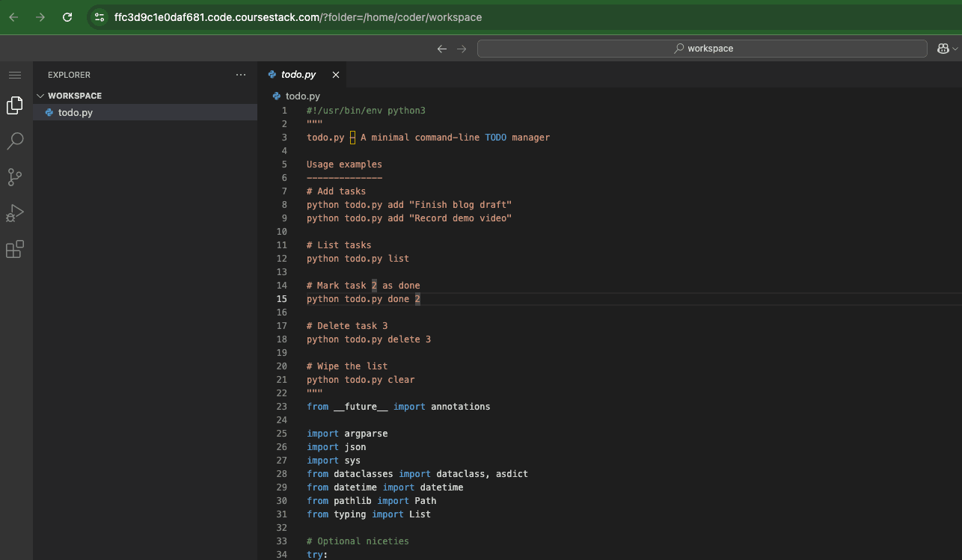Open the Source Control view
Viewport: 962px width, 560px height.
tap(14, 176)
